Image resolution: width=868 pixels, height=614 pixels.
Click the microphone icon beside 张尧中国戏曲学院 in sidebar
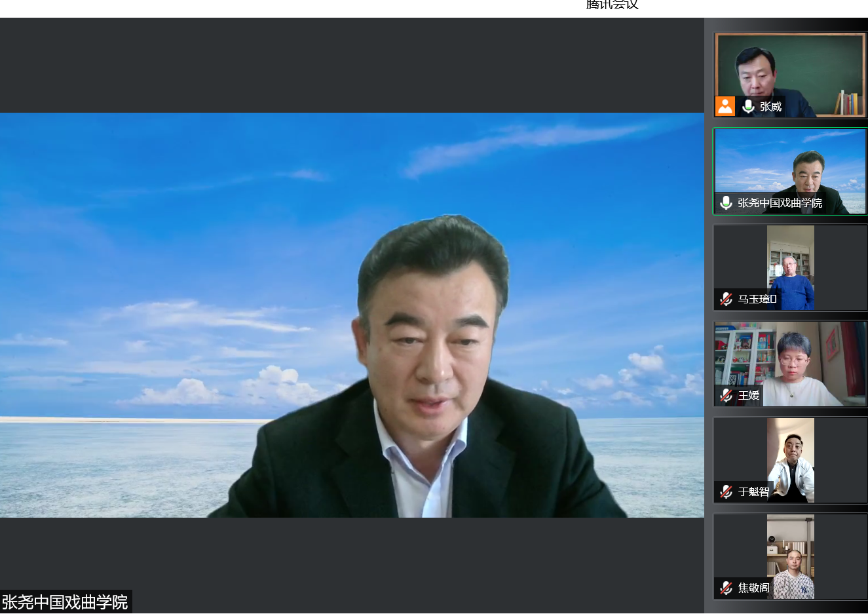pos(726,203)
